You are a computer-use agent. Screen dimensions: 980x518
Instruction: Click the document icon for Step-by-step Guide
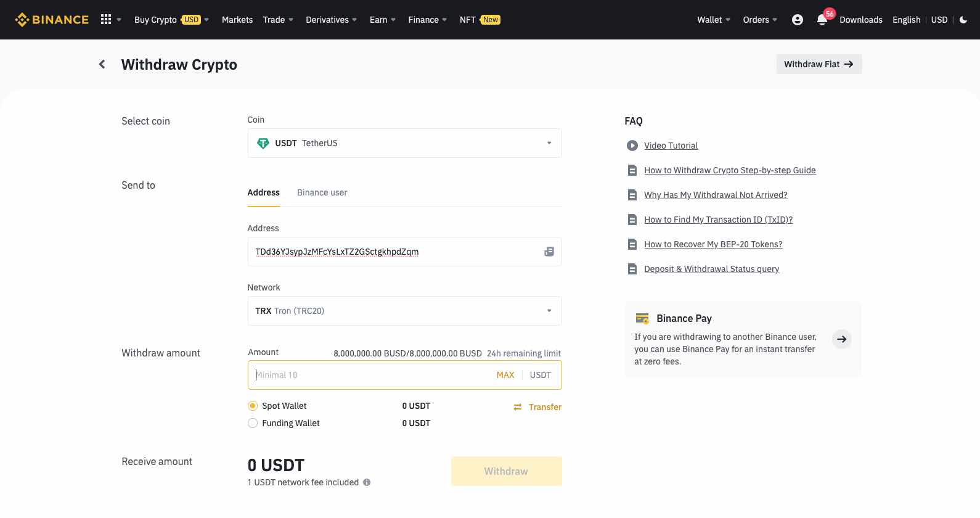click(x=632, y=170)
